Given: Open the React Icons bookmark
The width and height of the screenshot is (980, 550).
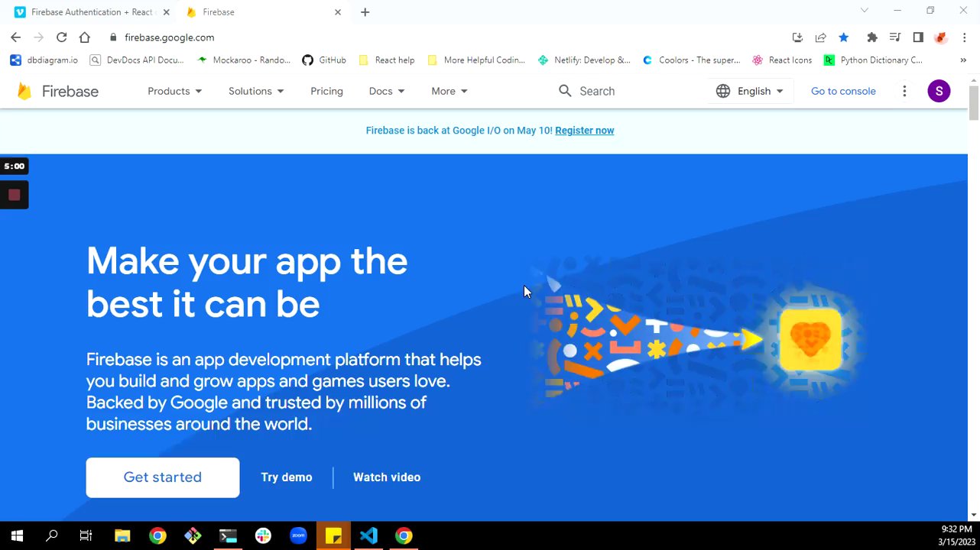Looking at the screenshot, I should tap(782, 60).
